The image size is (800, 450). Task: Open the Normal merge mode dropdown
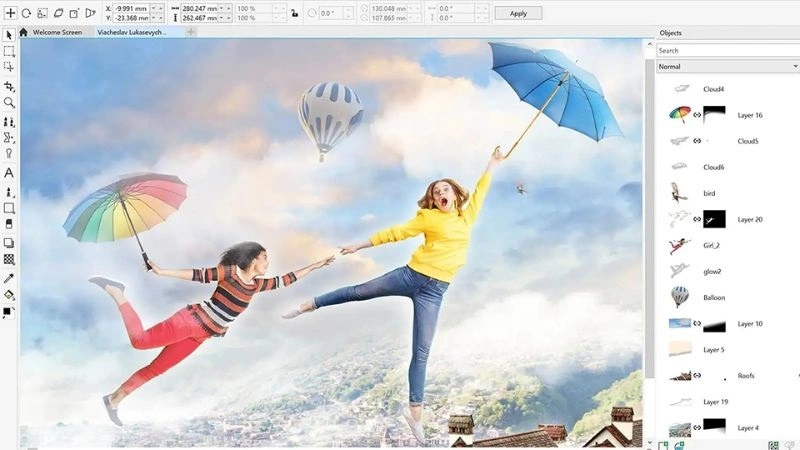pos(727,66)
